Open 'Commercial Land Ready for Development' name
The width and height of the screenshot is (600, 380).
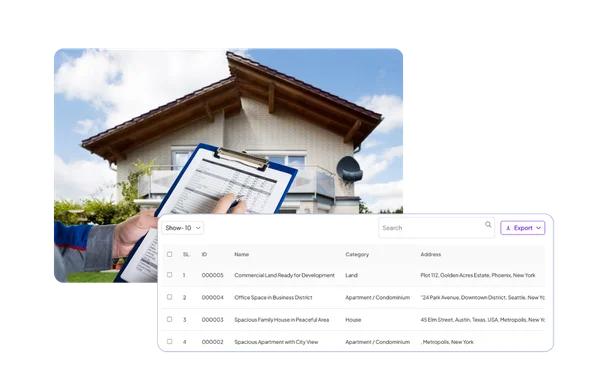[284, 275]
